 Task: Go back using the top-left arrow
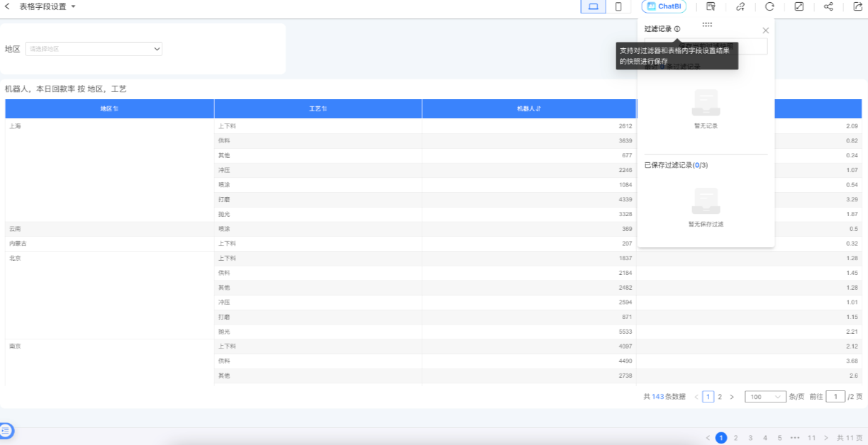(7, 6)
